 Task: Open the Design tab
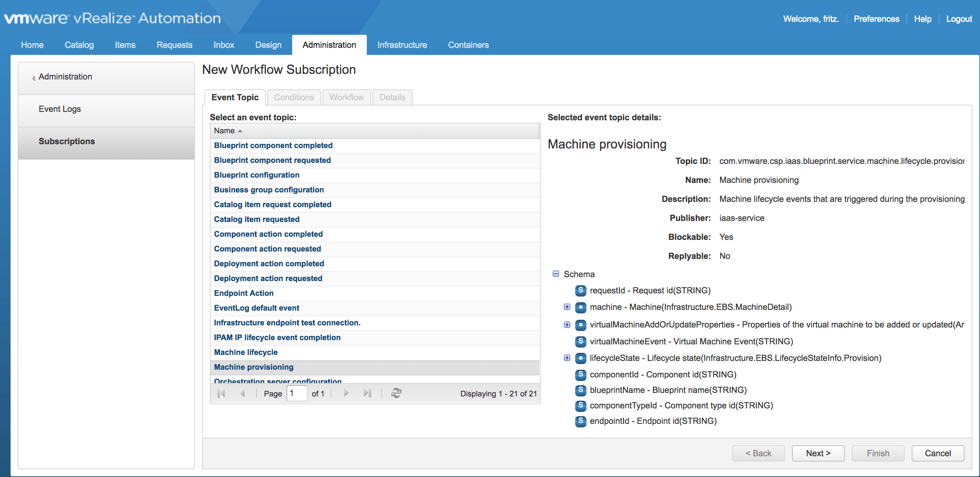click(268, 45)
